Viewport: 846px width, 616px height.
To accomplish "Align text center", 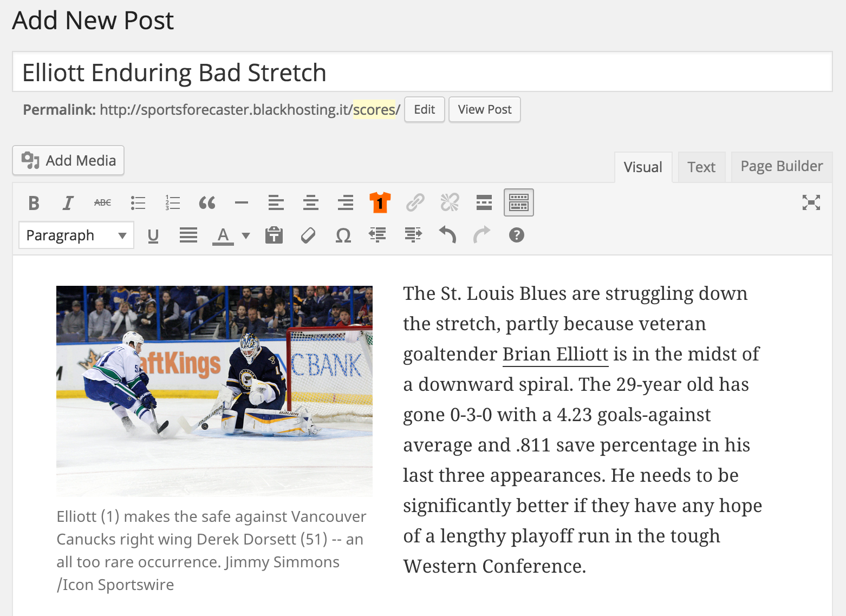I will click(x=311, y=203).
